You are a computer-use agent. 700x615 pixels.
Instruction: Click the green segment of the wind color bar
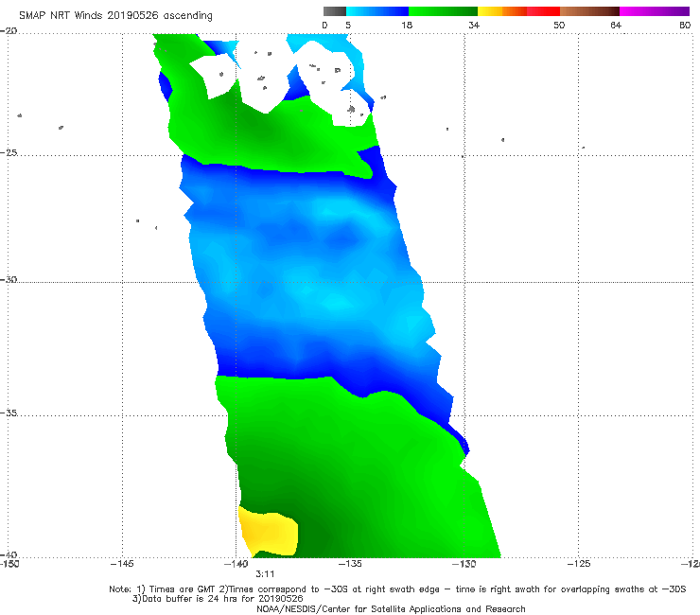443,11
